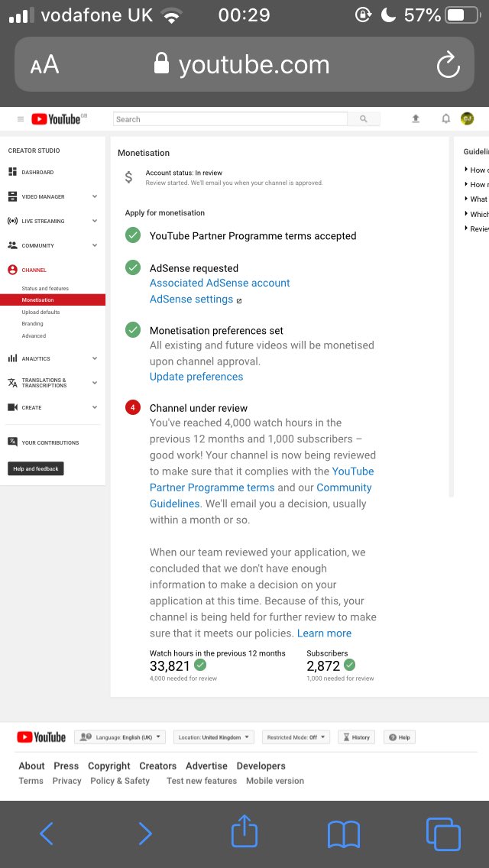Click the Learn more link
The height and width of the screenshot is (868, 489).
[x=325, y=633]
